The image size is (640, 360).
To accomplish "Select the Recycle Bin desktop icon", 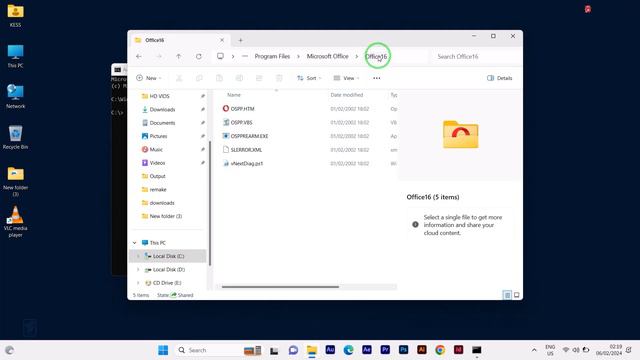I will coord(16,138).
